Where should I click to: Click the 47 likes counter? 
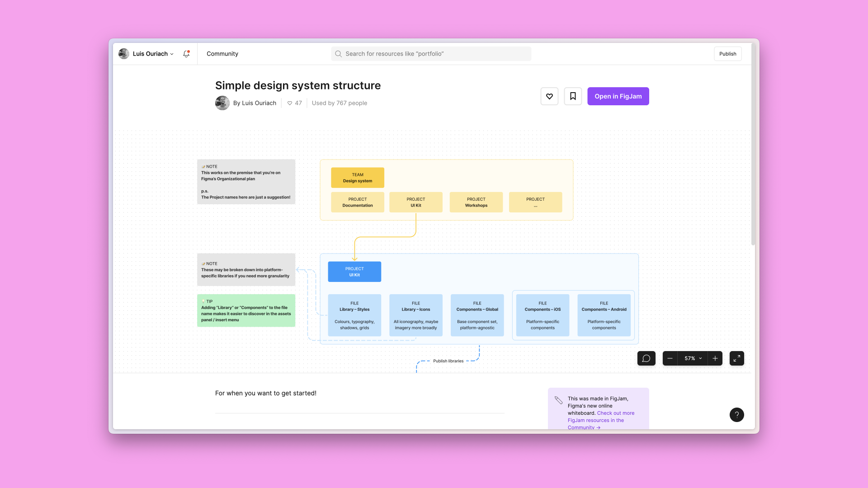[294, 103]
